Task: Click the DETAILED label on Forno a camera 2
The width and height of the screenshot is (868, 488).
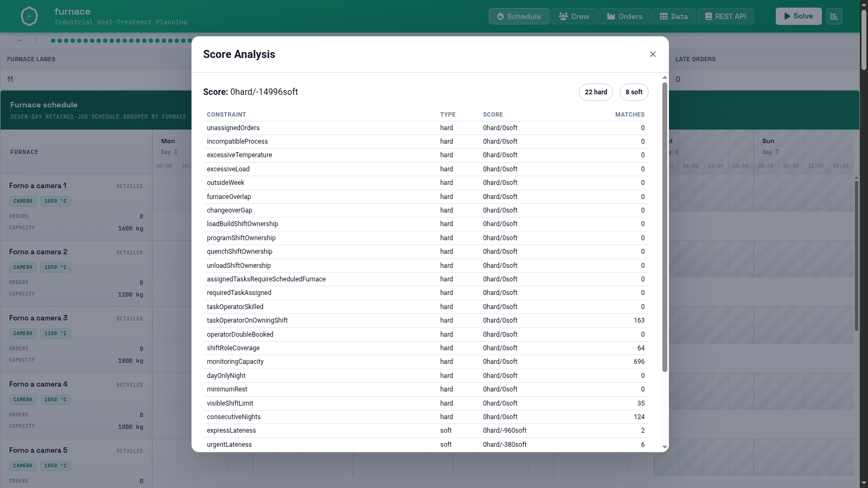Action: [130, 253]
